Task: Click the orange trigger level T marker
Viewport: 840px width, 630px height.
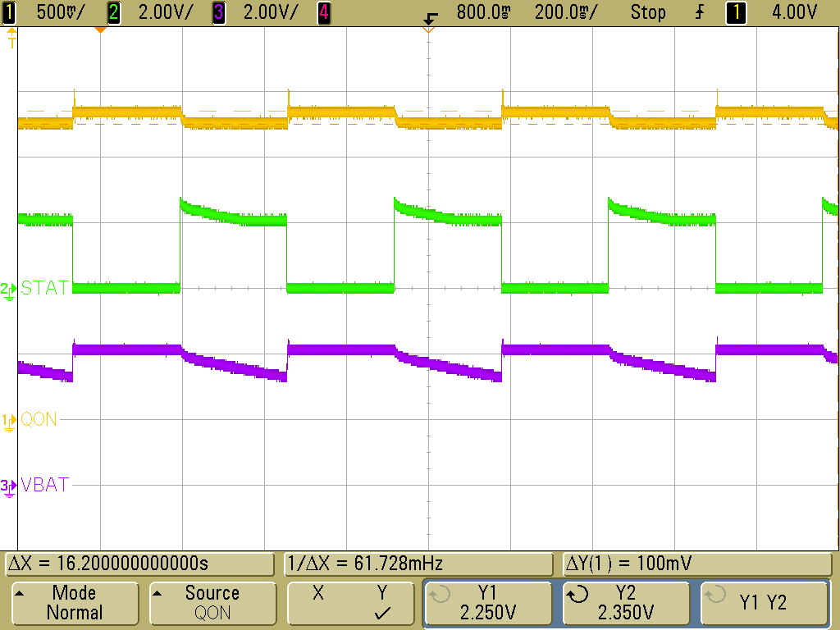Action: click(x=11, y=38)
